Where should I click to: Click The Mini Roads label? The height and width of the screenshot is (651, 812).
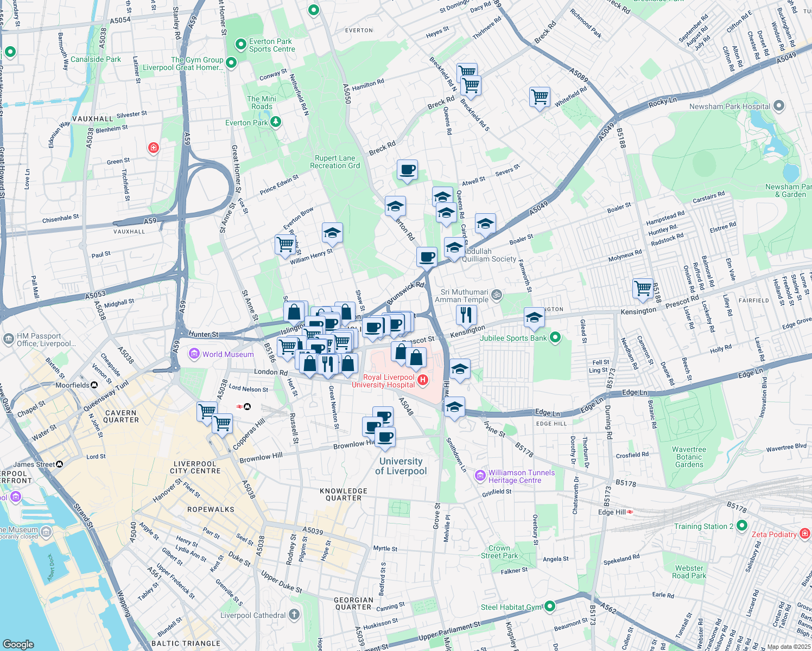click(x=262, y=103)
